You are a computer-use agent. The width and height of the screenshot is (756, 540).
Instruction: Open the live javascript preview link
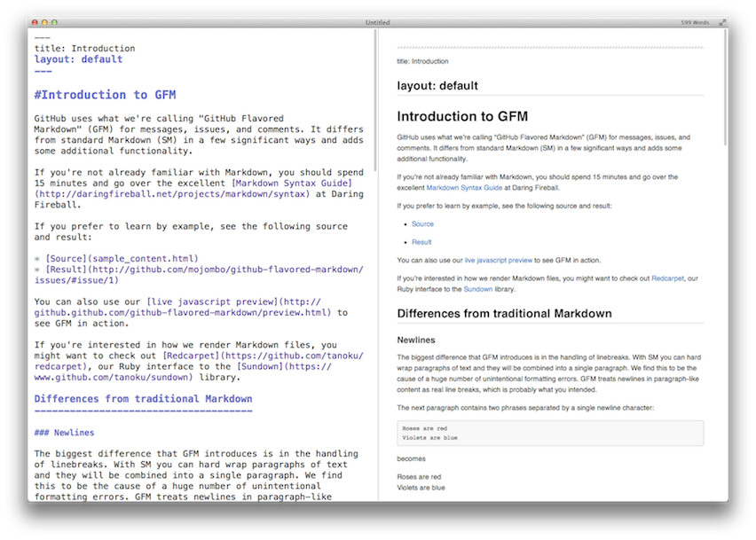click(498, 260)
